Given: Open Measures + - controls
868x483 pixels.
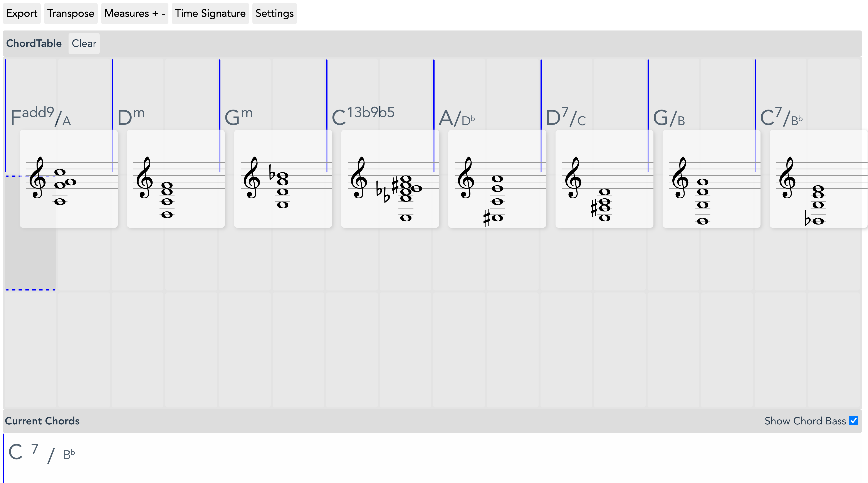Looking at the screenshot, I should 134,14.
